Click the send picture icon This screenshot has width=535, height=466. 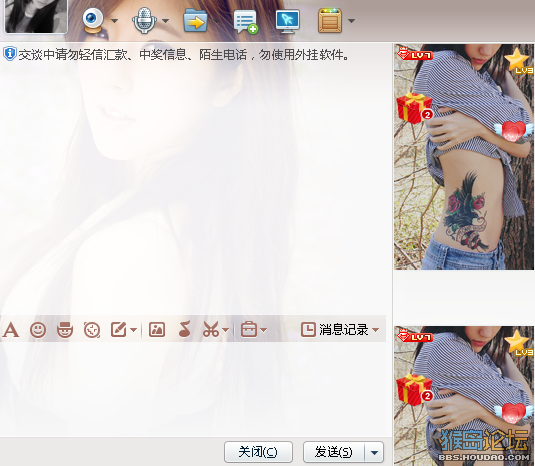pyautogui.click(x=157, y=330)
